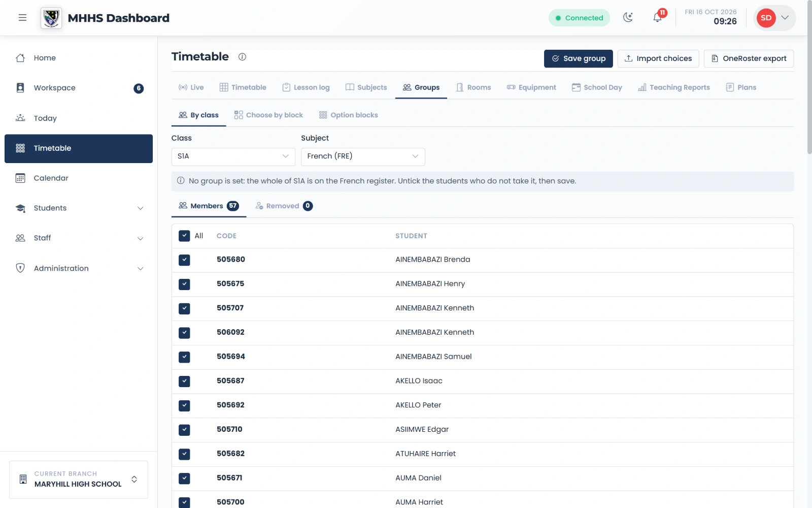812x508 pixels.
Task: Open user menu chevron beside SD
Action: tap(785, 18)
